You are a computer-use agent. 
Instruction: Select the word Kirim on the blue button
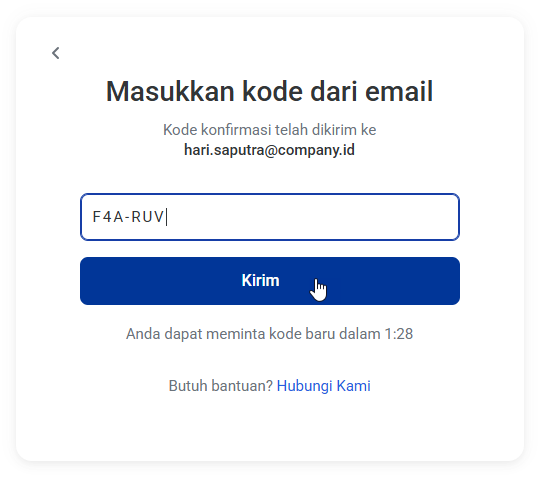(x=261, y=281)
